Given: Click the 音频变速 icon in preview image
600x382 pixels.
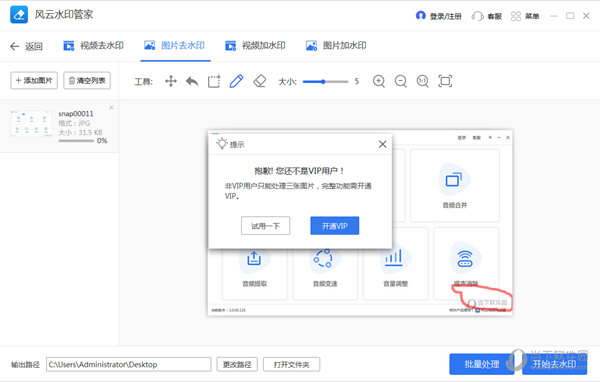Looking at the screenshot, I should pyautogui.click(x=324, y=258).
